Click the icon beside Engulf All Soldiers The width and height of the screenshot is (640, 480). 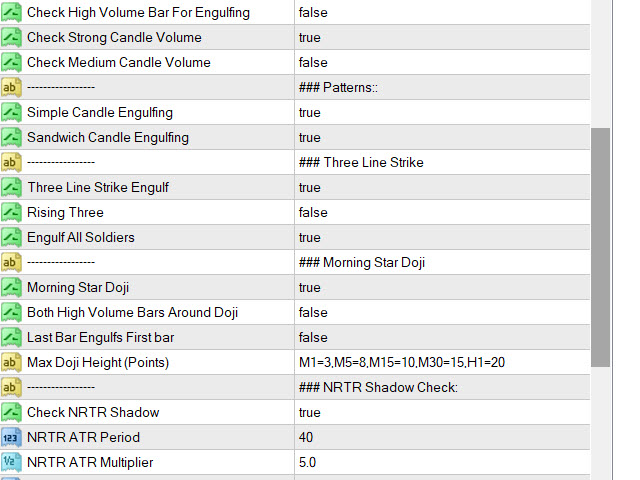(x=11, y=237)
